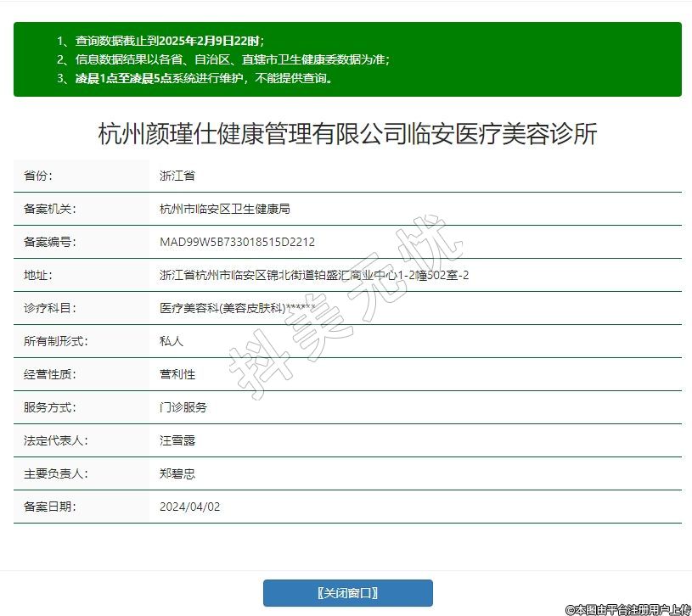
Task: Click the 地址 row label
Action: (x=38, y=275)
